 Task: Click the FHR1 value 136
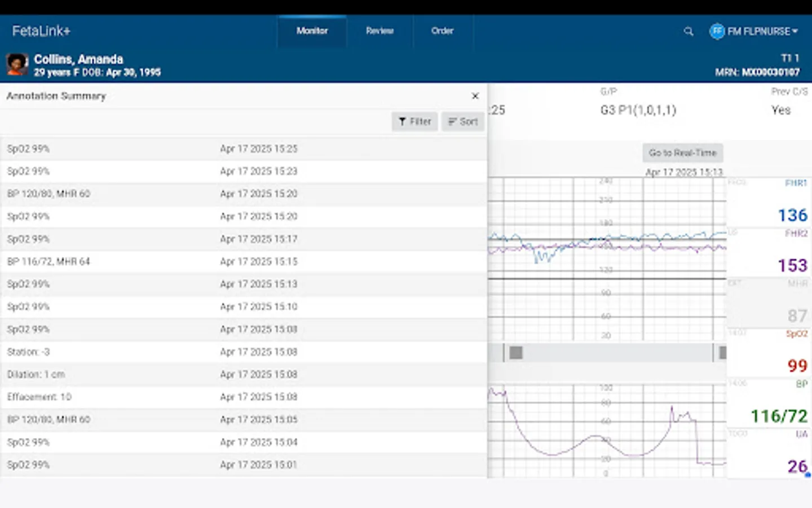click(792, 216)
